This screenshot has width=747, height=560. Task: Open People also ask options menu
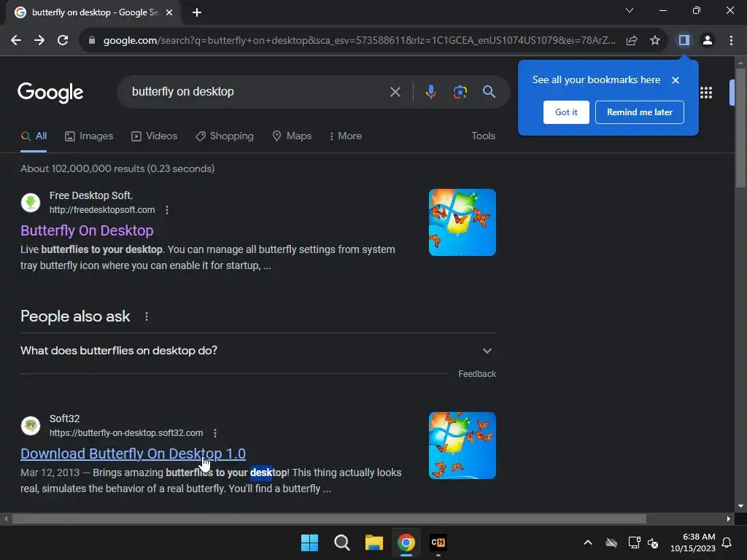(146, 316)
